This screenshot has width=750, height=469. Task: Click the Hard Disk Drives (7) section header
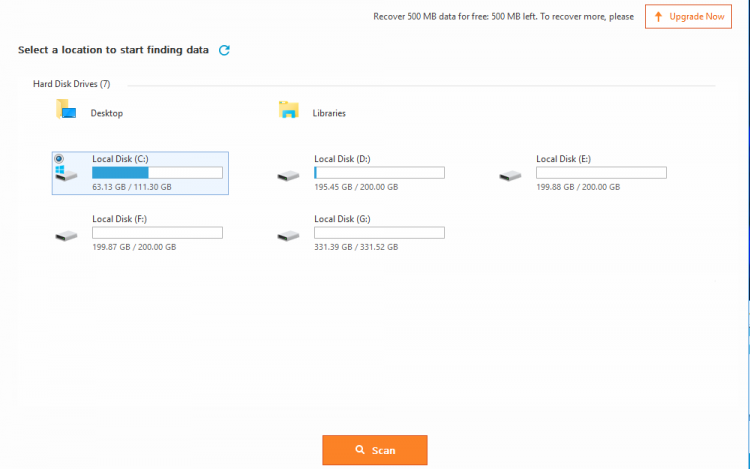[x=71, y=84]
